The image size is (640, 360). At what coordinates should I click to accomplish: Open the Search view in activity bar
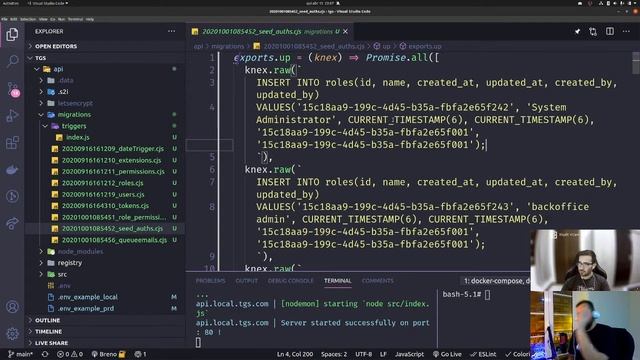(12, 62)
